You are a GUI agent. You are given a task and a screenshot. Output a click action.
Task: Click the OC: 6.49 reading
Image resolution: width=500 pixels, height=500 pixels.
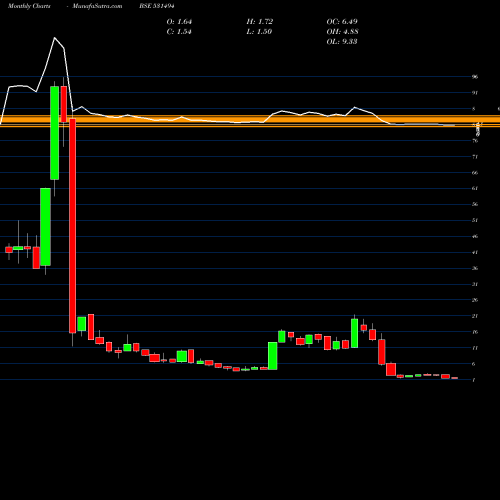click(x=342, y=22)
